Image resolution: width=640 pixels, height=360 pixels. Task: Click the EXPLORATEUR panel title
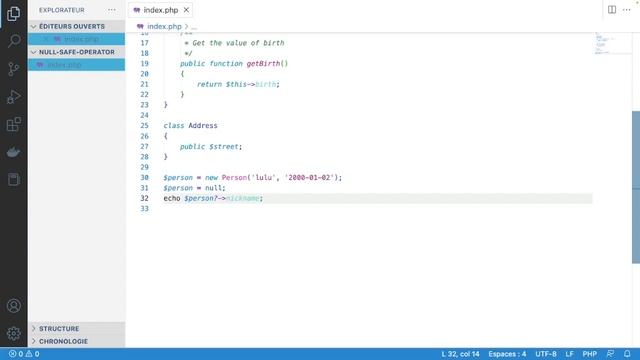point(62,10)
